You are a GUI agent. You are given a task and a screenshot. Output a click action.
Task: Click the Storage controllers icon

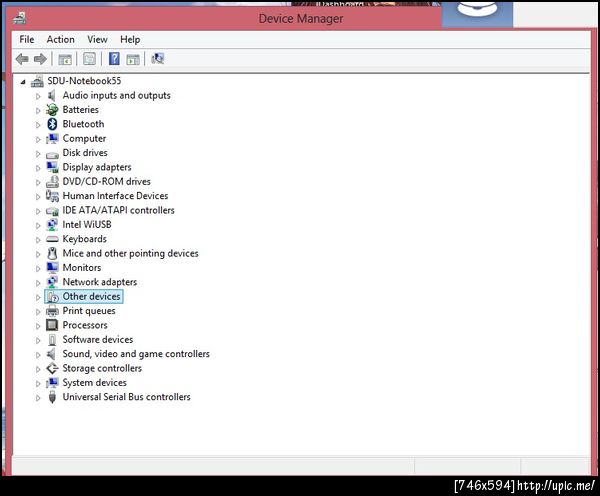click(x=52, y=368)
